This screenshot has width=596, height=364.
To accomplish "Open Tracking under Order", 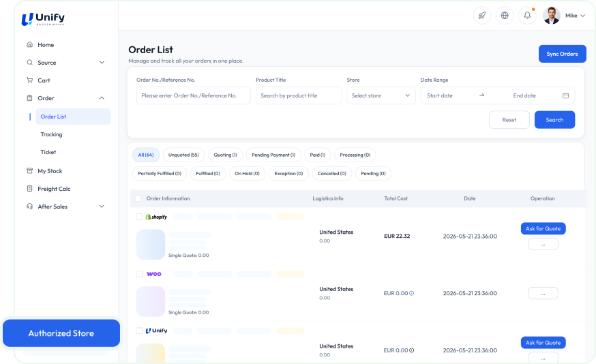I will 51,134.
